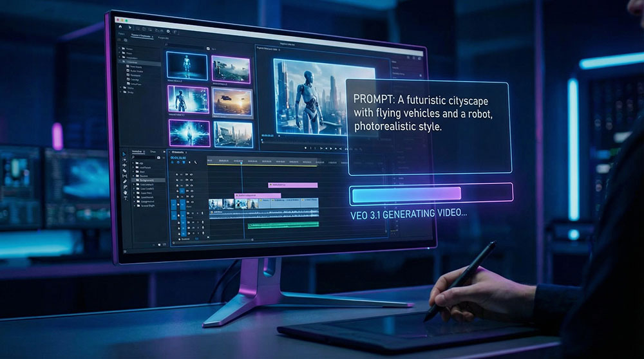The width and height of the screenshot is (644, 359).
Task: Click the blue playhead handle on the timeline ruler
Action: [241, 163]
